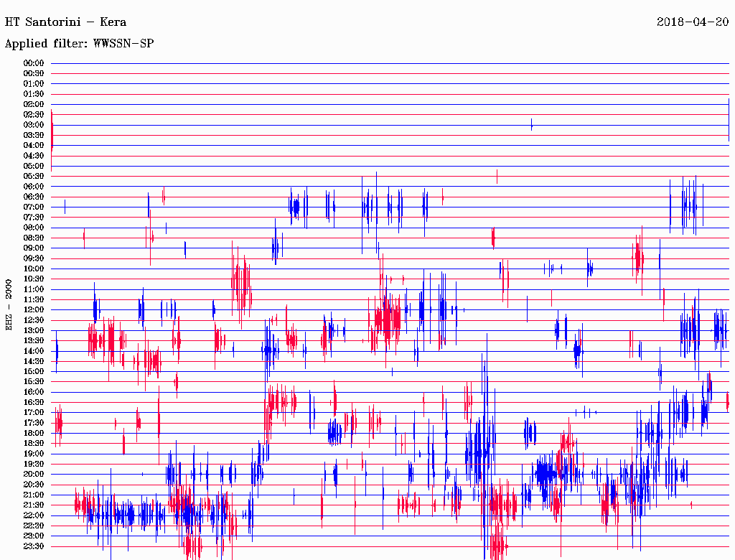Viewport: 735px width, 560px height.
Task: Click the isolated blue spike on the 03:00 trace
Action: pyautogui.click(x=531, y=125)
